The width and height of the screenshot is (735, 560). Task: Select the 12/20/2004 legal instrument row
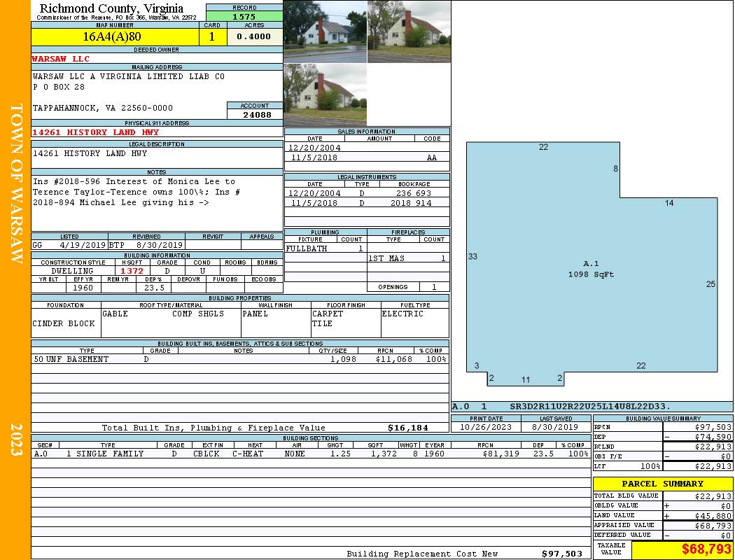(367, 193)
